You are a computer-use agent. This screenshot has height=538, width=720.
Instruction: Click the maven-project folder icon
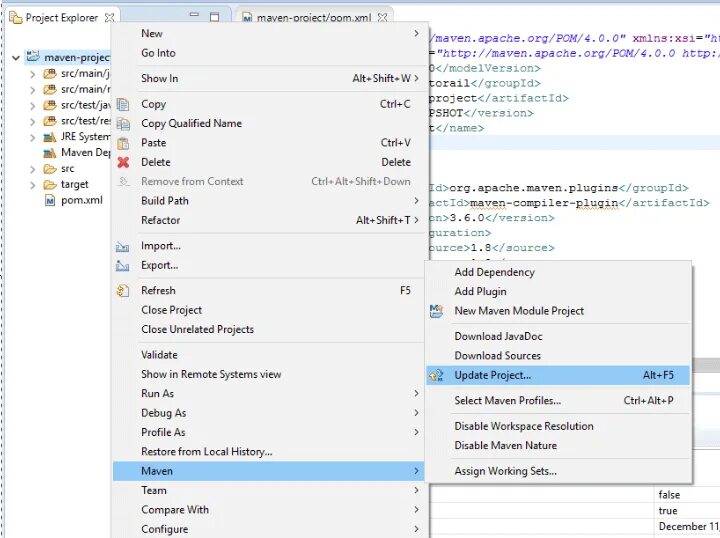pyautogui.click(x=33, y=57)
